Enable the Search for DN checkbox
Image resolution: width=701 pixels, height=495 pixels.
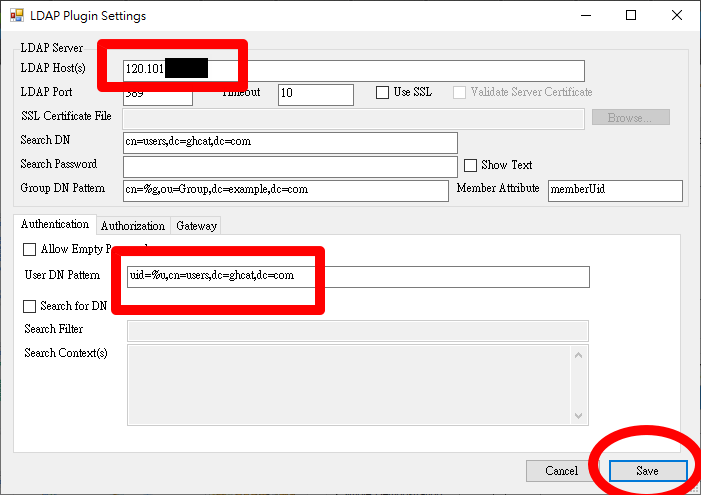(x=30, y=306)
